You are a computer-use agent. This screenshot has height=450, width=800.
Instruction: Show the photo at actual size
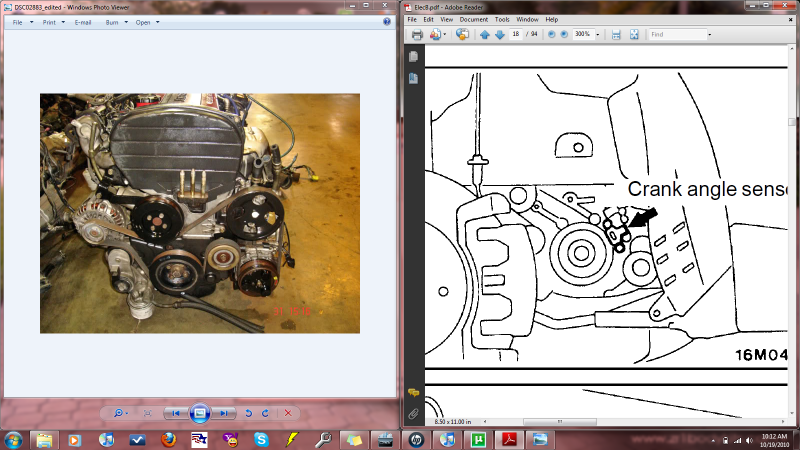click(x=147, y=413)
